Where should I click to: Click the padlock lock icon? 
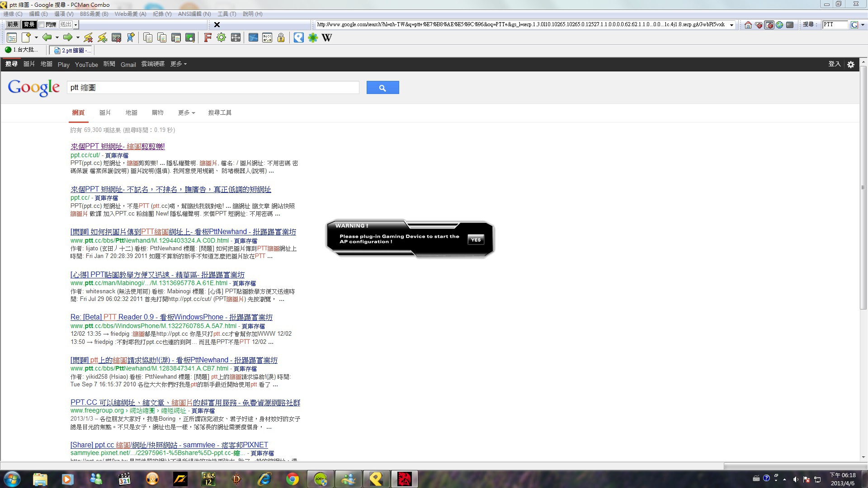[281, 38]
